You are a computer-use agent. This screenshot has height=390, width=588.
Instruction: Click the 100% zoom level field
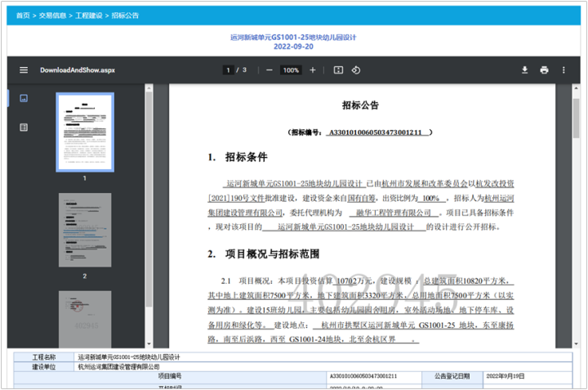291,70
